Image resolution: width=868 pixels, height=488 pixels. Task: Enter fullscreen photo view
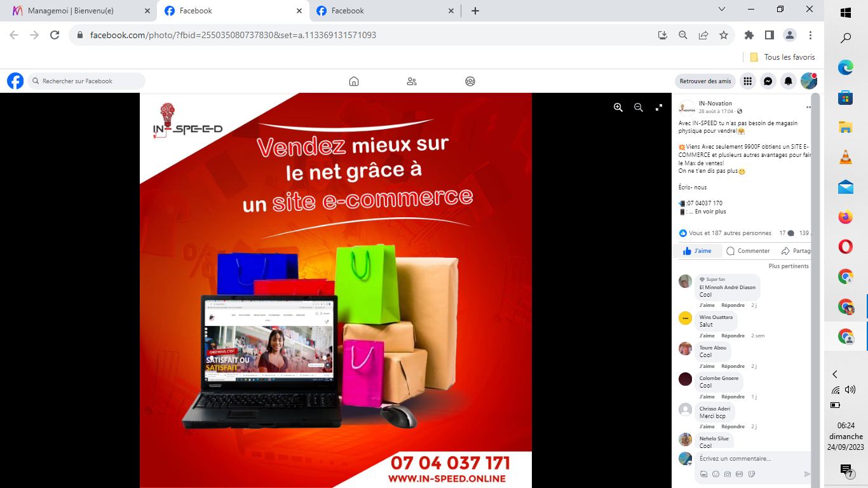659,108
